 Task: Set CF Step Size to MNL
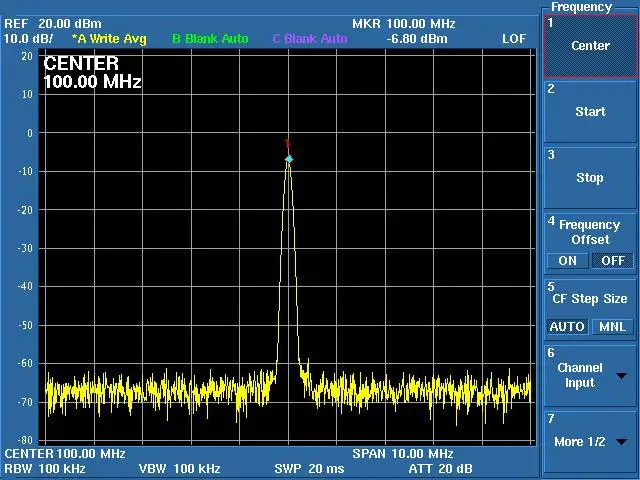(613, 327)
